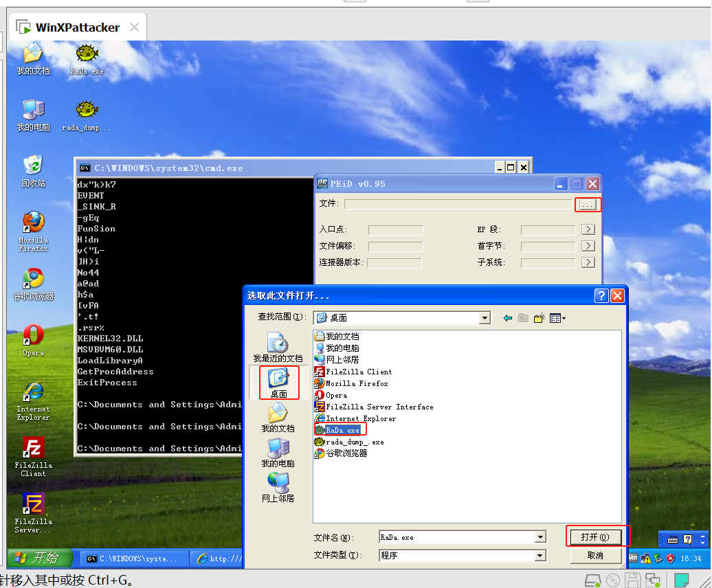
Task: Open My Documents desktop icon
Action: click(x=33, y=60)
